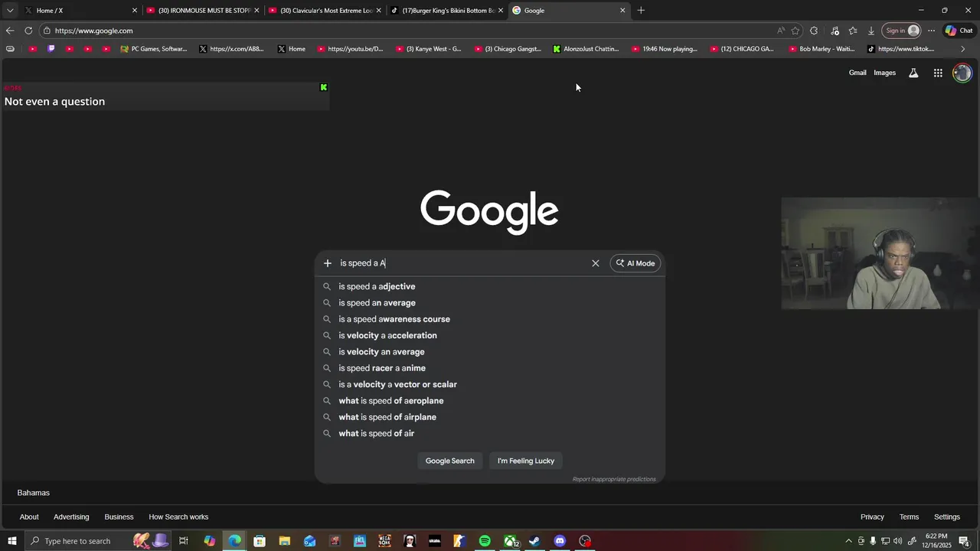The image size is (980, 551).
Task: Switch to AI Mode
Action: coord(635,263)
